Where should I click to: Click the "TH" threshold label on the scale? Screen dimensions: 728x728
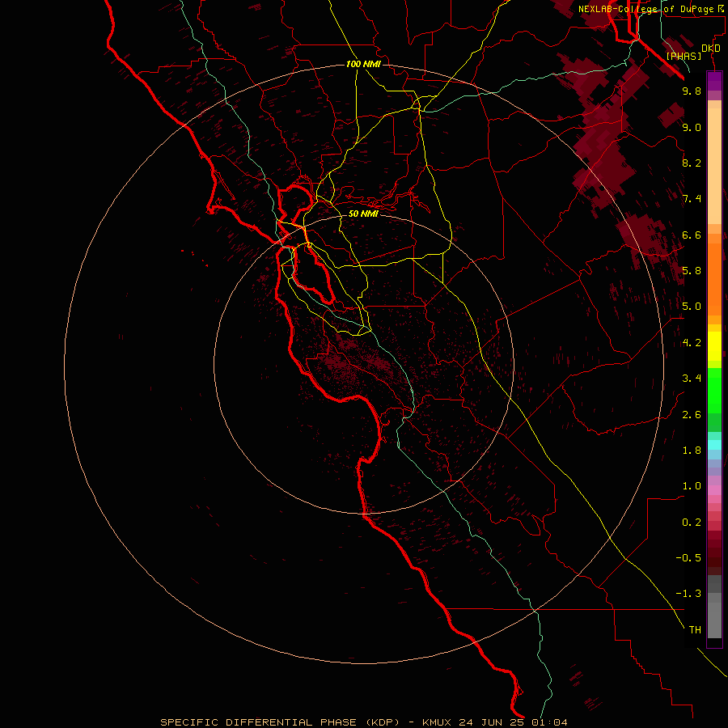click(695, 630)
